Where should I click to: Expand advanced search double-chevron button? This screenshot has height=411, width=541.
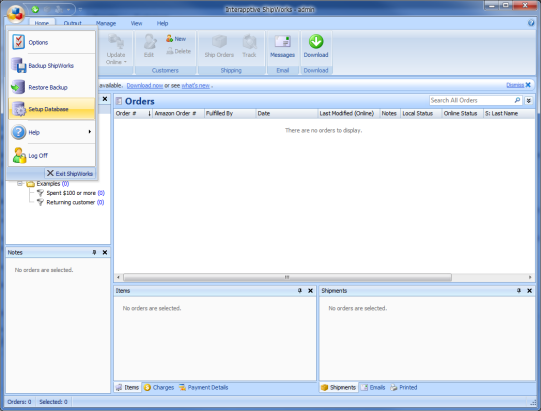coord(528,100)
